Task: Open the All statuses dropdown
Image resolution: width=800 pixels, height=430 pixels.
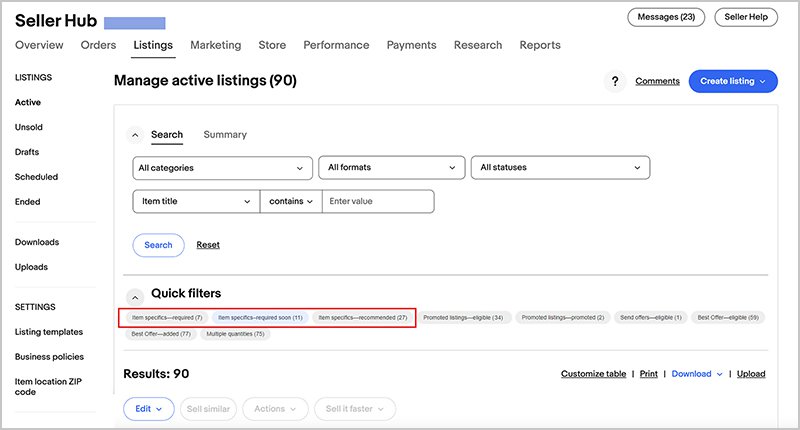Action: (x=560, y=167)
